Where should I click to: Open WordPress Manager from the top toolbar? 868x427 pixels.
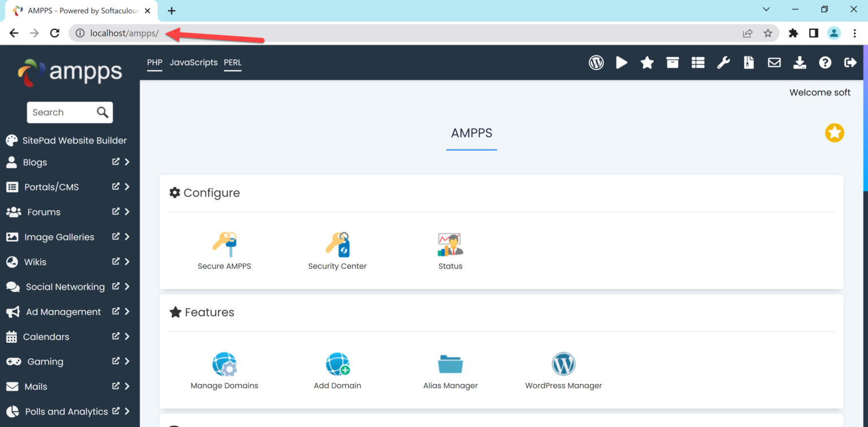pyautogui.click(x=596, y=62)
